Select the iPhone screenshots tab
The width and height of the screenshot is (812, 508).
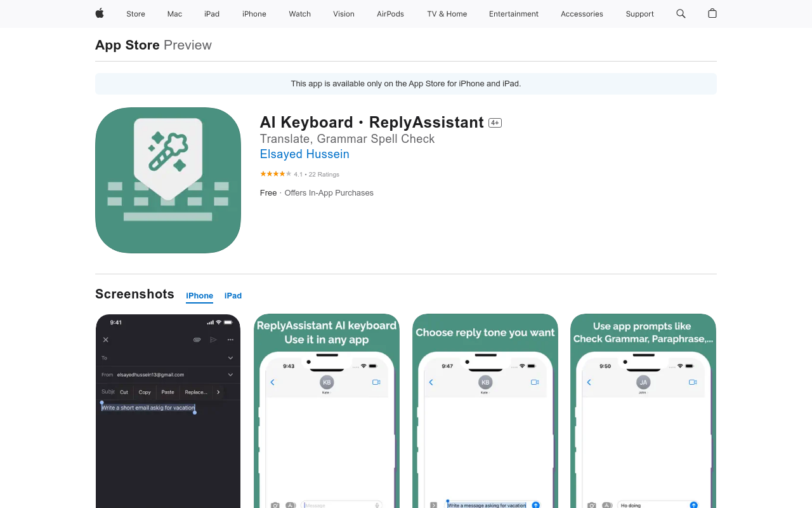(x=199, y=296)
